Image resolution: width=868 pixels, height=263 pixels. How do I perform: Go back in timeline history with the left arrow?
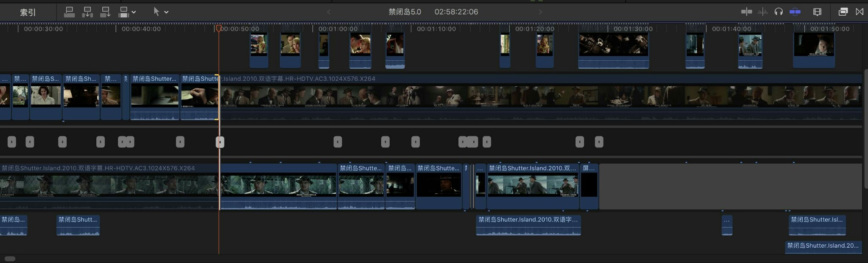click(x=329, y=12)
